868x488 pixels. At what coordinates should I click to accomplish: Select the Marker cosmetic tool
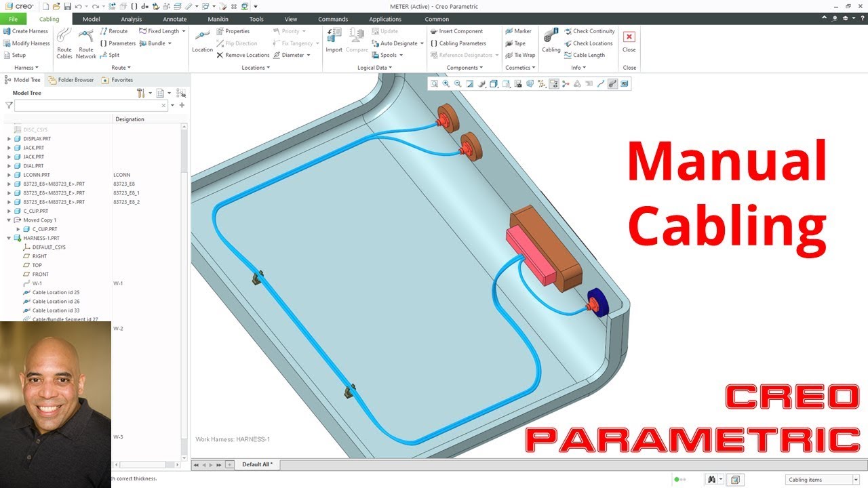click(518, 31)
